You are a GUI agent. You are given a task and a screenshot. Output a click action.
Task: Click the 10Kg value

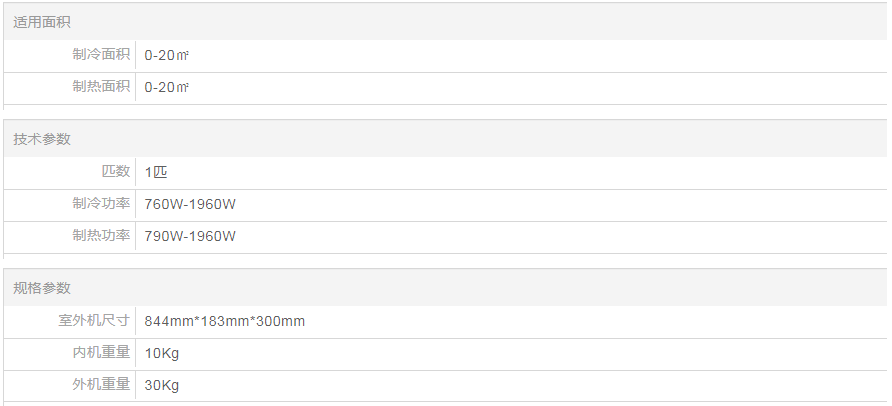coord(162,354)
